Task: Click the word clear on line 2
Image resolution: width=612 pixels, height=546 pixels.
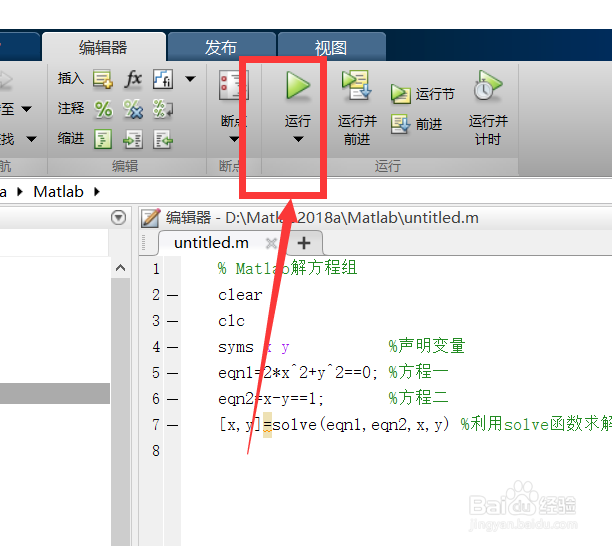Action: click(240, 295)
